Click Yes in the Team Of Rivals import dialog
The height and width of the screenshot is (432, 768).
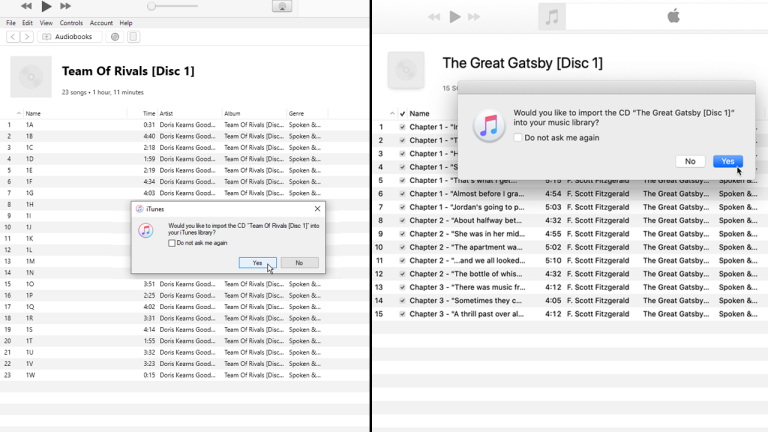pyautogui.click(x=258, y=263)
